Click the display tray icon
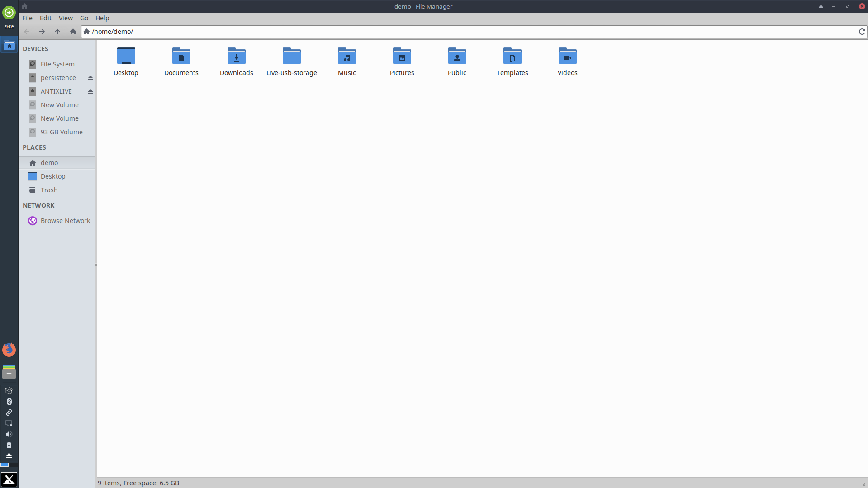868x488 pixels. 9,423
